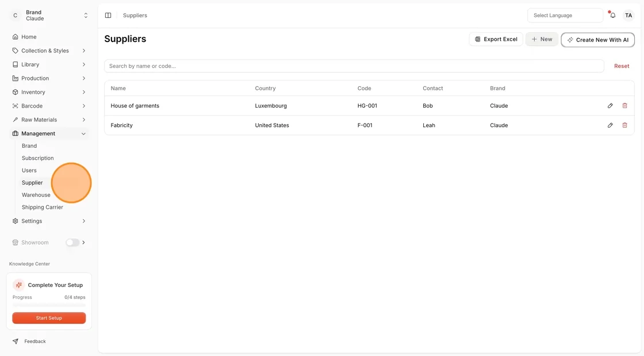Open the Feedback link
This screenshot has width=644, height=356.
coord(35,341)
